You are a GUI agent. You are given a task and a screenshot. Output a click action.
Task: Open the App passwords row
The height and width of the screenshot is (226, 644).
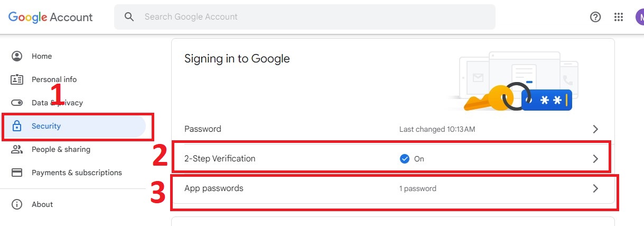[x=393, y=188]
